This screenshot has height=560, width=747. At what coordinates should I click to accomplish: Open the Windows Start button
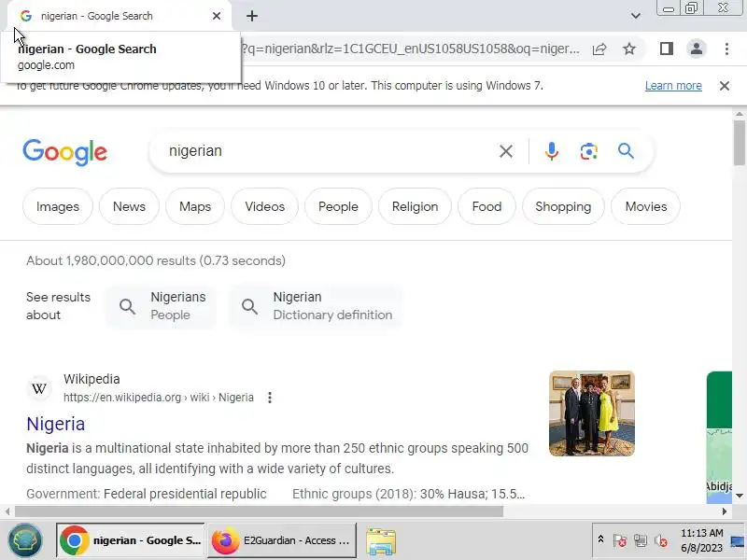[25, 540]
